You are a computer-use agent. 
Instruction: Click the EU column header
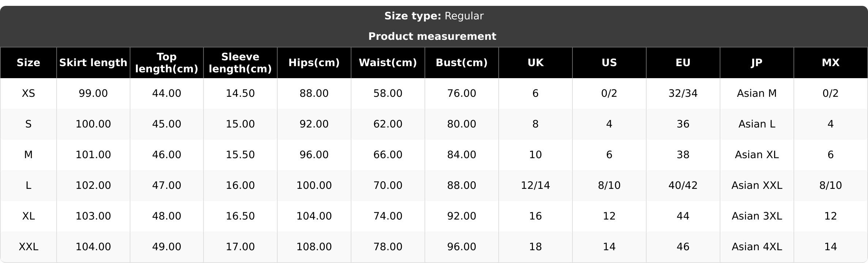tap(683, 63)
